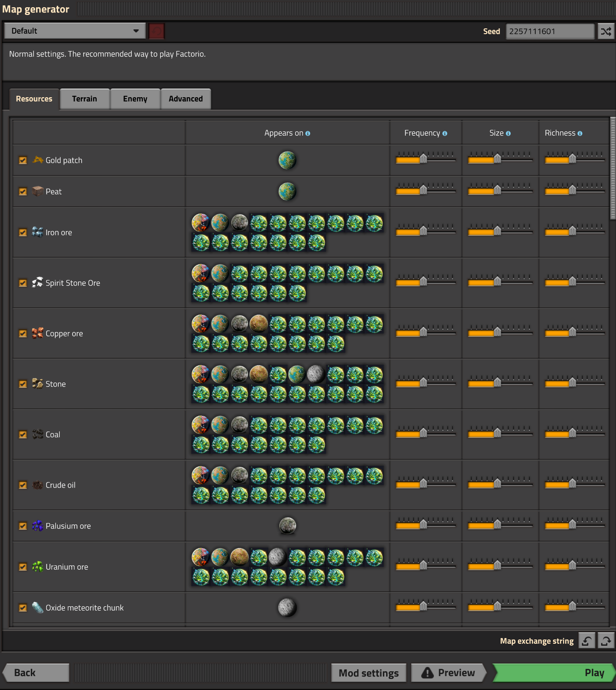Uncheck the Coal checkbox

pos(23,434)
